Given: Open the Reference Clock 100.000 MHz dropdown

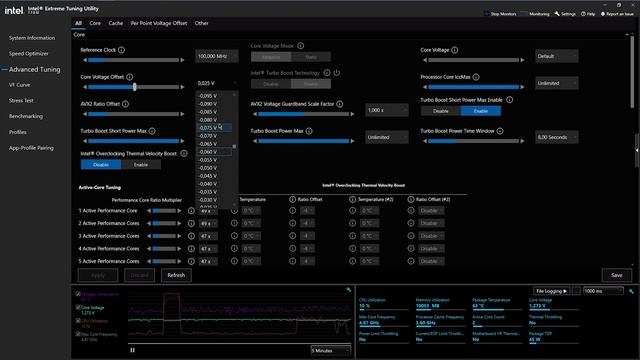Looking at the screenshot, I should [x=217, y=56].
